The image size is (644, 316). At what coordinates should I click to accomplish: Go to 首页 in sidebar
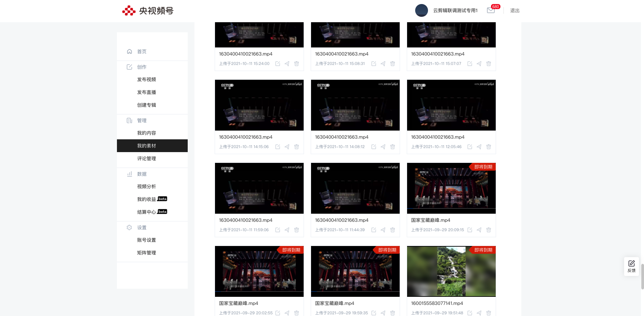(142, 51)
